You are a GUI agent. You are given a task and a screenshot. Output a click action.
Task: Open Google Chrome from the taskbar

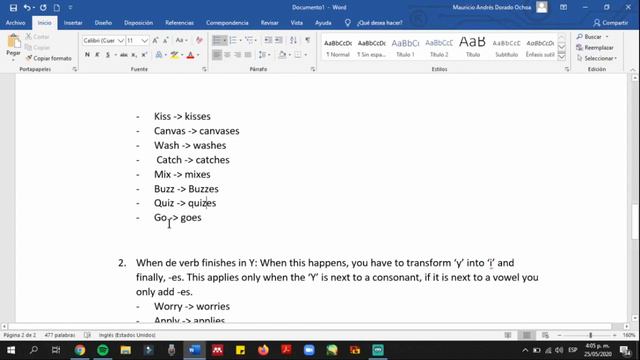[80, 350]
